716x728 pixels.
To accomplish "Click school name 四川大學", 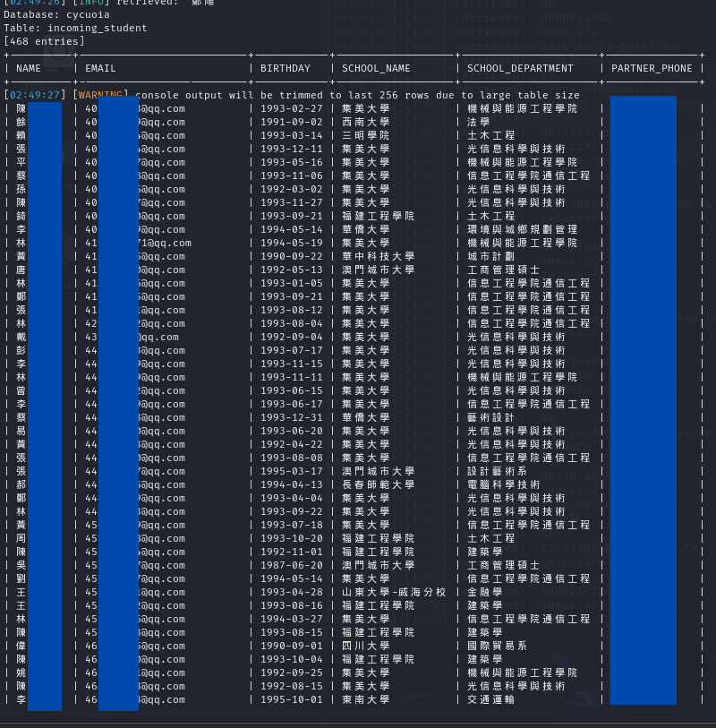I will [x=366, y=646].
